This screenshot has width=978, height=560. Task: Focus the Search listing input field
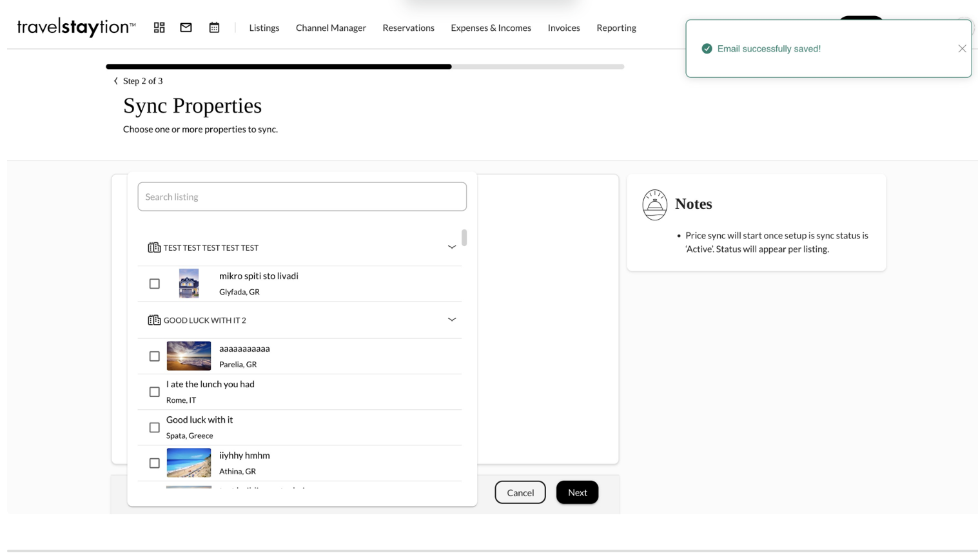click(x=302, y=197)
